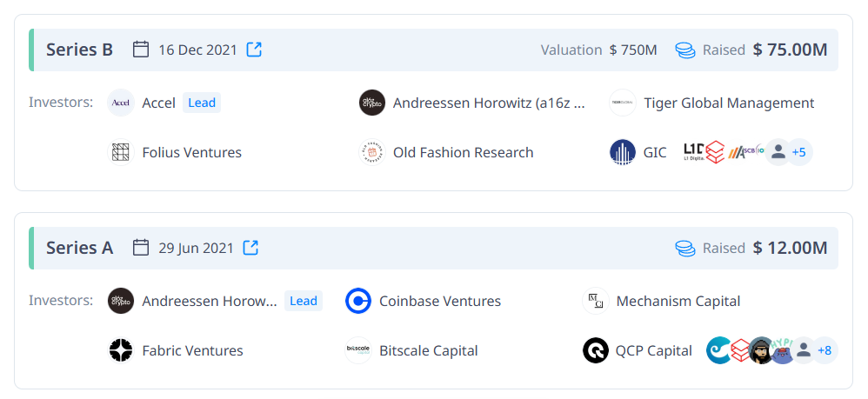Click the Series A round title
This screenshot has height=399, width=868.
click(x=80, y=248)
